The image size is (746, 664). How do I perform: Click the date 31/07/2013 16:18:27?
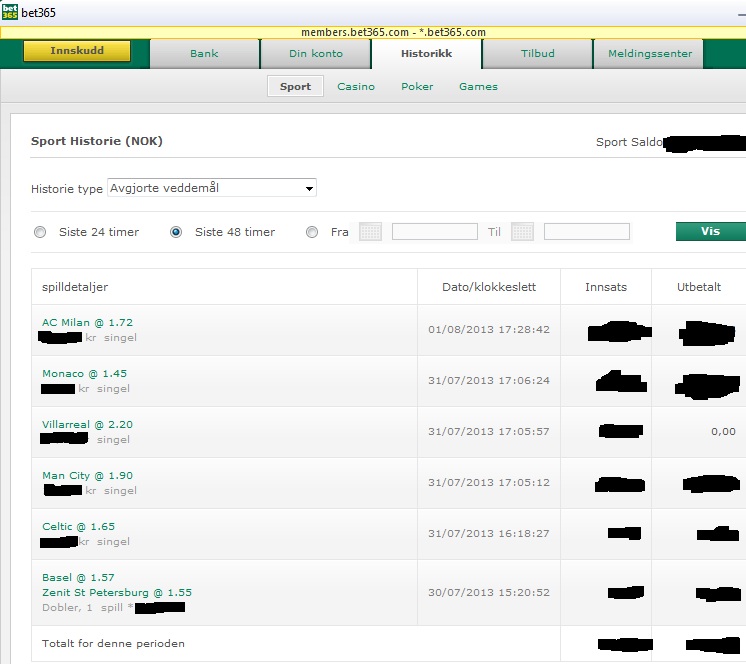click(x=489, y=534)
